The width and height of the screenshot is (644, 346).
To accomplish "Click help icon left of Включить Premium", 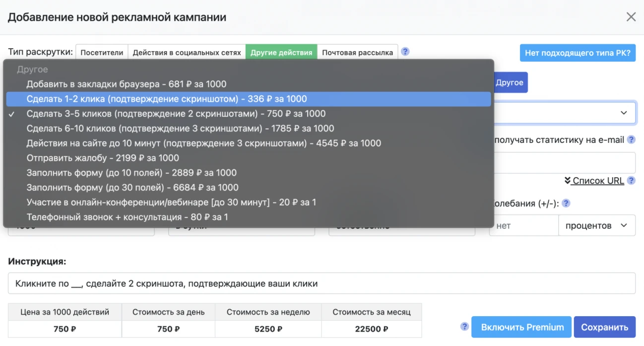I will pyautogui.click(x=464, y=327).
